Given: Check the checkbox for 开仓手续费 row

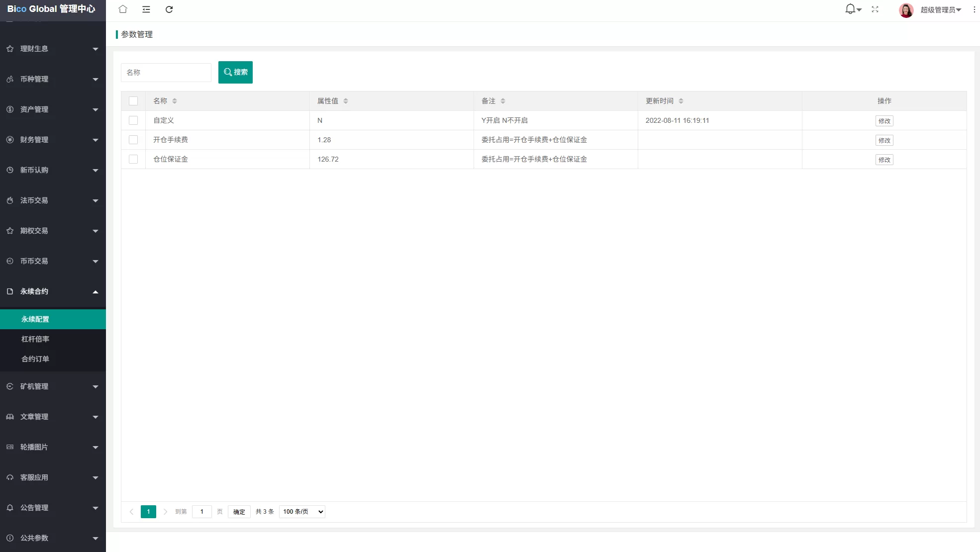Looking at the screenshot, I should pyautogui.click(x=133, y=140).
